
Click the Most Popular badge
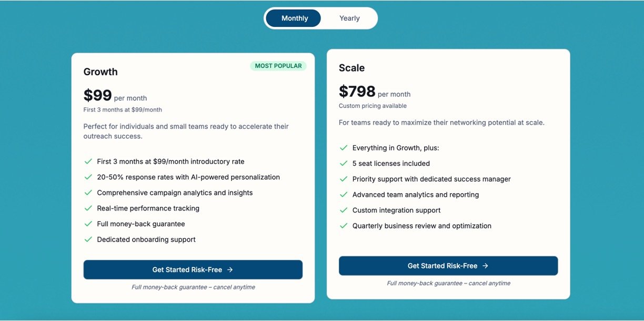(x=278, y=66)
